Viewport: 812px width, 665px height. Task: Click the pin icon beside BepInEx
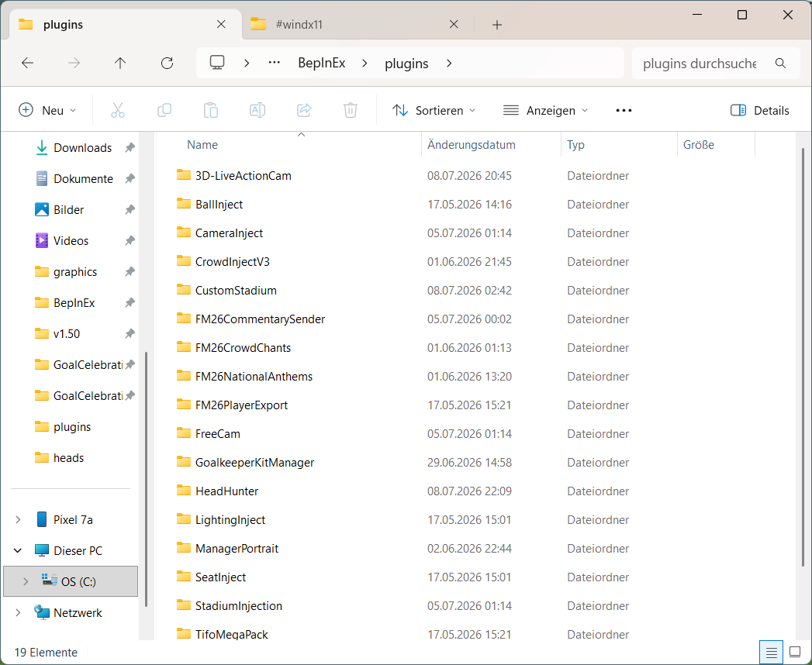pos(130,303)
